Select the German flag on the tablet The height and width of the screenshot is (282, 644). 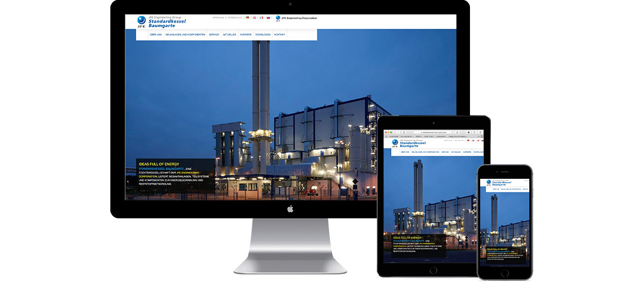click(x=468, y=140)
